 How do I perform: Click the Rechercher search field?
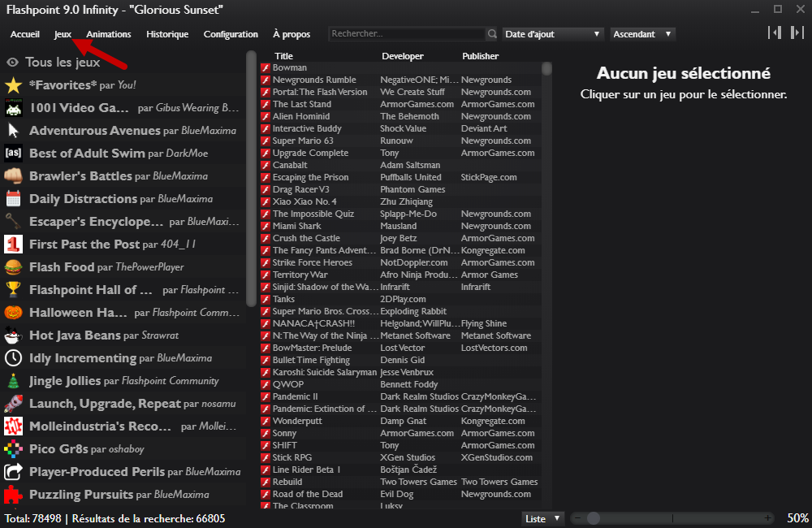tap(408, 33)
